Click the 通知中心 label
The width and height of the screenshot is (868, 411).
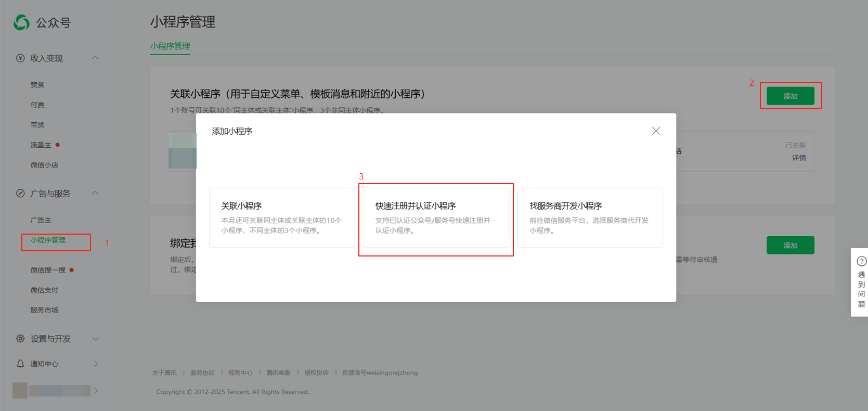coord(44,364)
